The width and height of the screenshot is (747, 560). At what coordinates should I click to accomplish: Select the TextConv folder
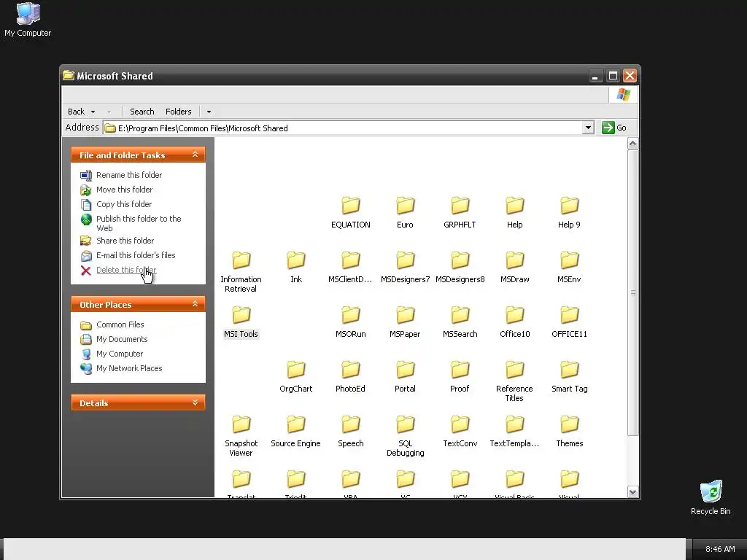(x=460, y=432)
